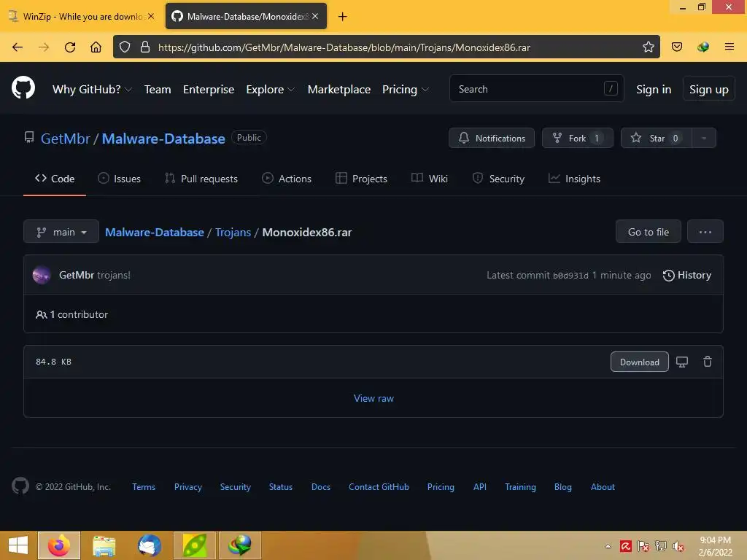Image resolution: width=747 pixels, height=560 pixels.
Task: Bookmark this page with star icon
Action: coord(648,47)
